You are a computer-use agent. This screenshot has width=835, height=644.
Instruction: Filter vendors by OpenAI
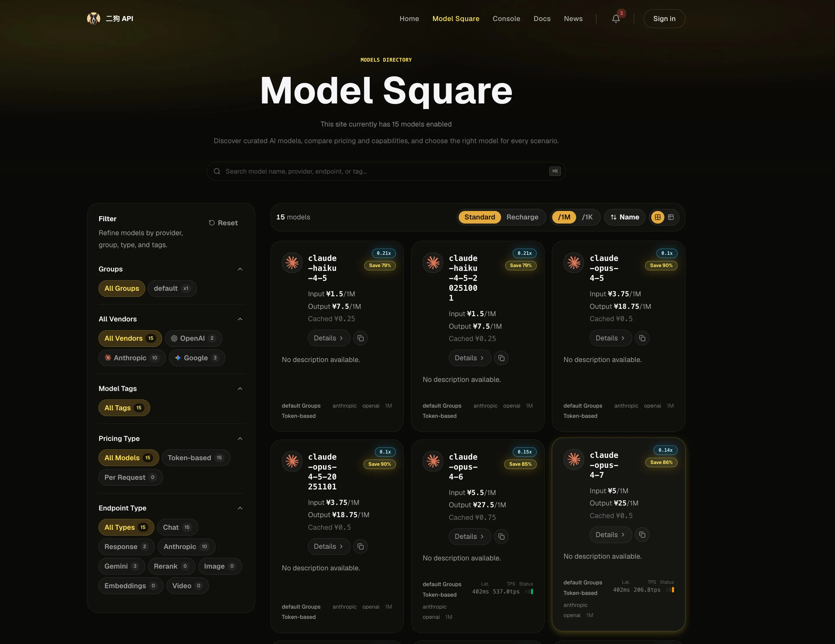[x=193, y=338]
